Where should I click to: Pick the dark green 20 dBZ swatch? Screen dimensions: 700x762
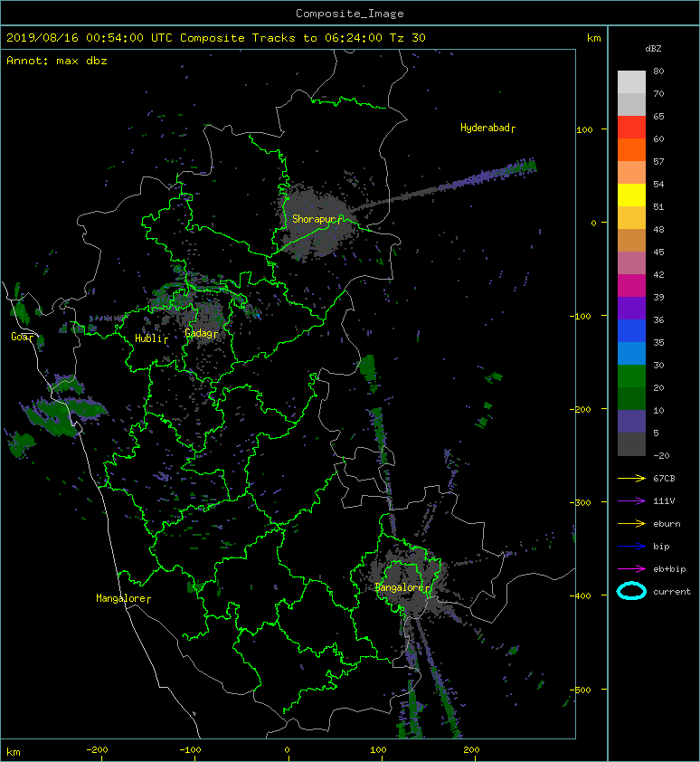631,398
